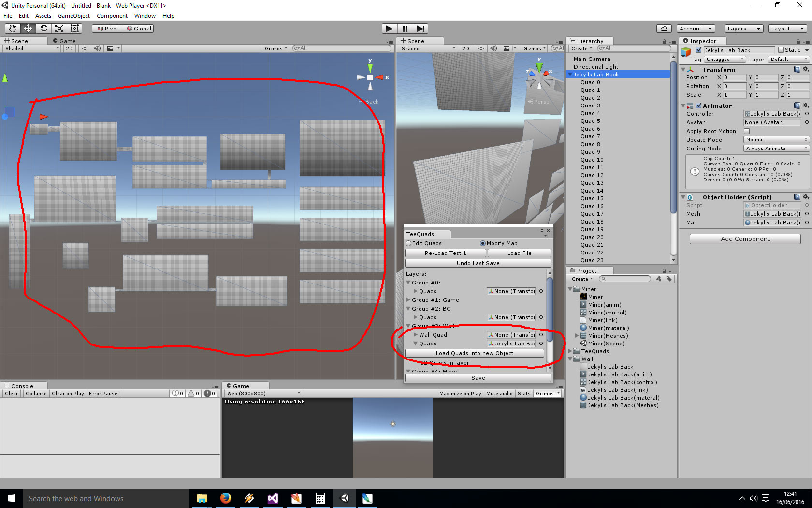Toggle the Static checkbox in Inspector

tap(781, 50)
